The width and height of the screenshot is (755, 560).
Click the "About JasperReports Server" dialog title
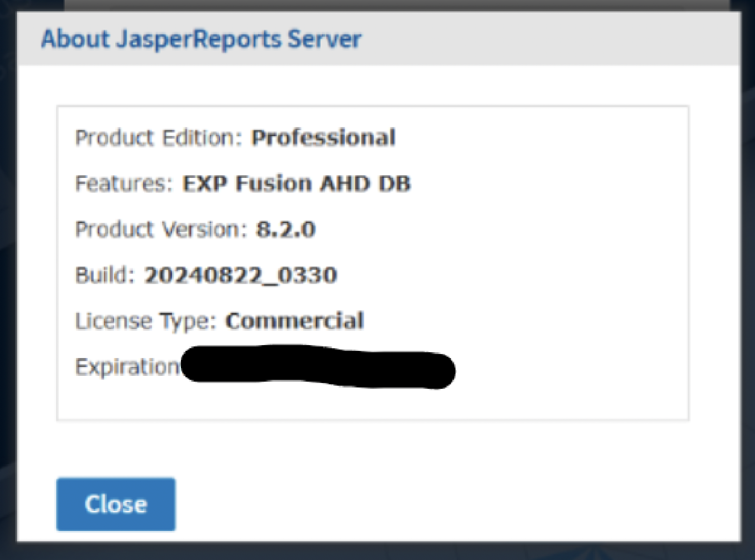click(x=201, y=39)
